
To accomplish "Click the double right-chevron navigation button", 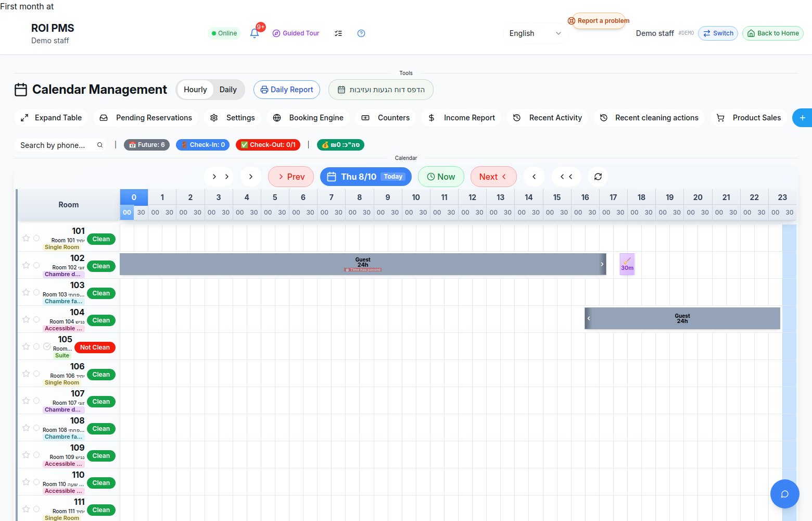I will tap(221, 177).
